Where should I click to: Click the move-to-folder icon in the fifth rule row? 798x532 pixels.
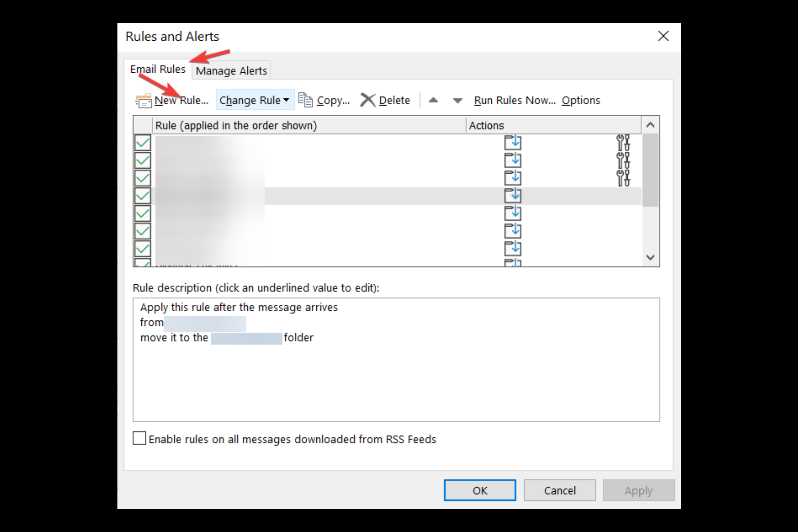point(512,213)
